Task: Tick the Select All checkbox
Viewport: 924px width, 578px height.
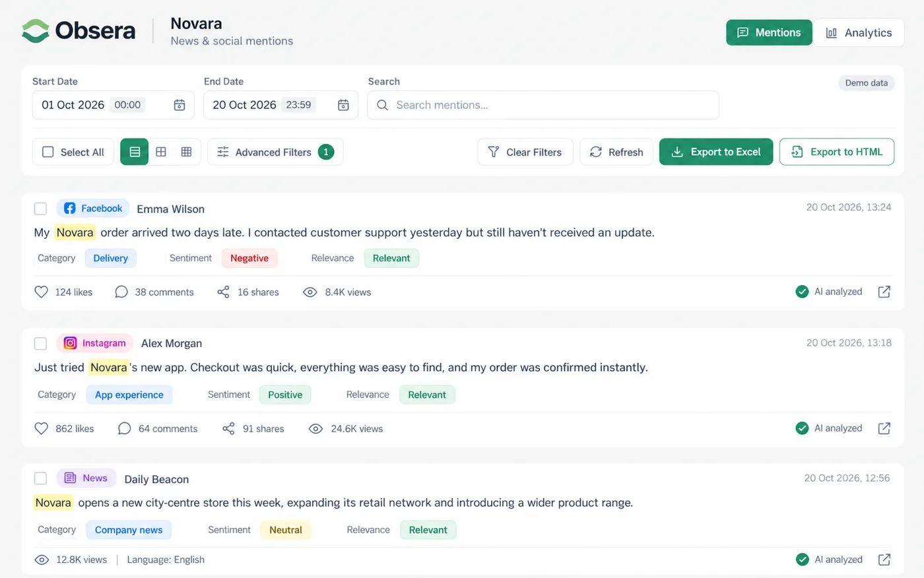Action: pyautogui.click(x=48, y=152)
